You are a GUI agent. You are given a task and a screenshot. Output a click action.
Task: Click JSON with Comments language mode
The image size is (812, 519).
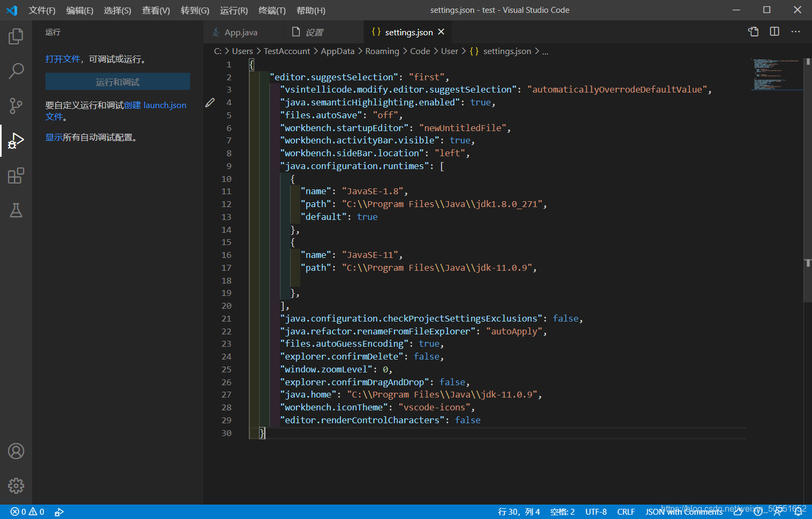684,512
